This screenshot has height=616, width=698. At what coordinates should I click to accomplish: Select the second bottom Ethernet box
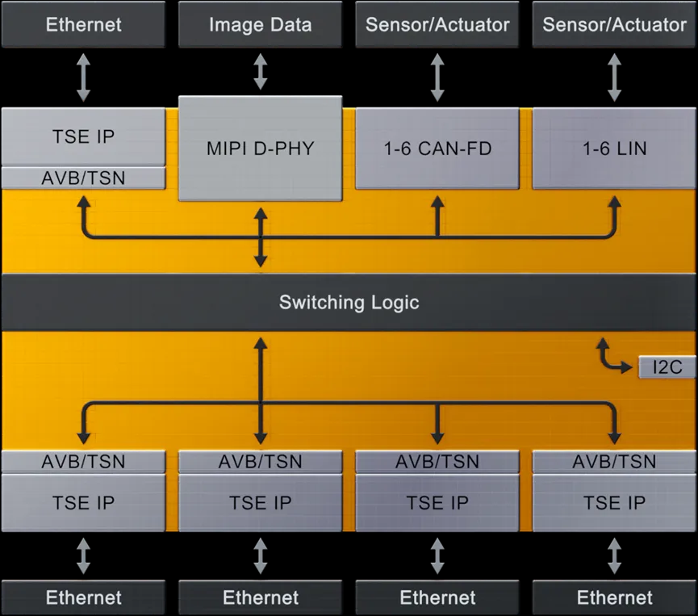point(261,597)
